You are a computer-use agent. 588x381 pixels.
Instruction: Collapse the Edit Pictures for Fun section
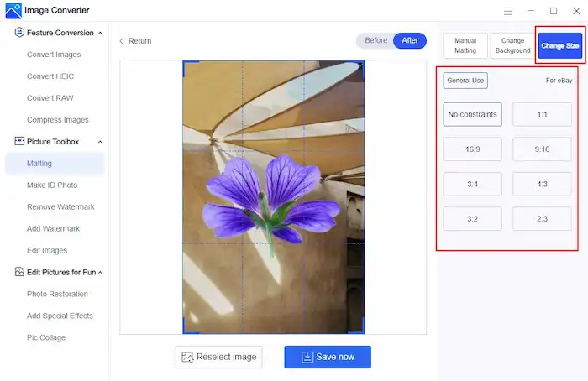[x=101, y=272]
